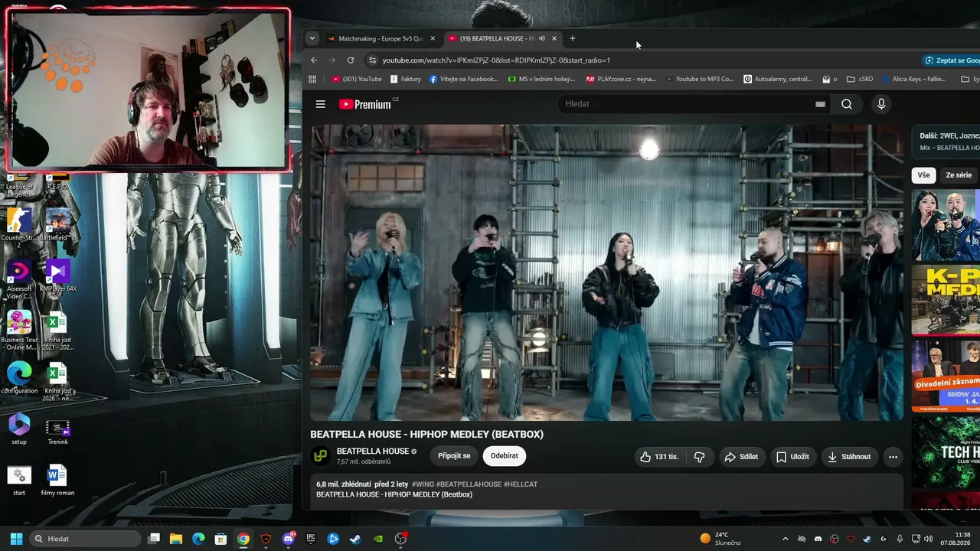Mute the BEATPELLA HOUSE tab audio
This screenshot has width=980, height=551.
(x=541, y=38)
